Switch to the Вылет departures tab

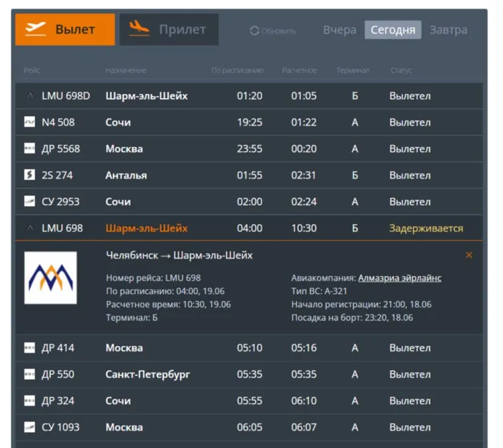[65, 30]
